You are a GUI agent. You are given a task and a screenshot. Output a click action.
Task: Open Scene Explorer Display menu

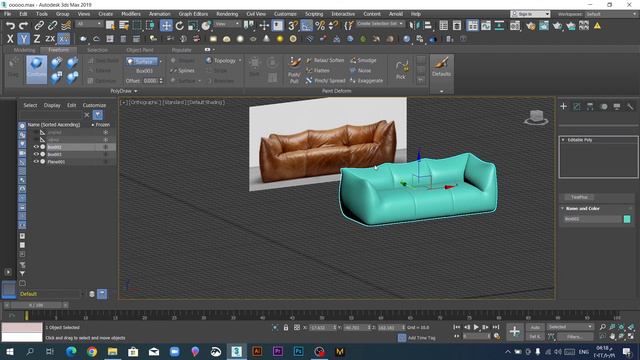pyautogui.click(x=52, y=105)
